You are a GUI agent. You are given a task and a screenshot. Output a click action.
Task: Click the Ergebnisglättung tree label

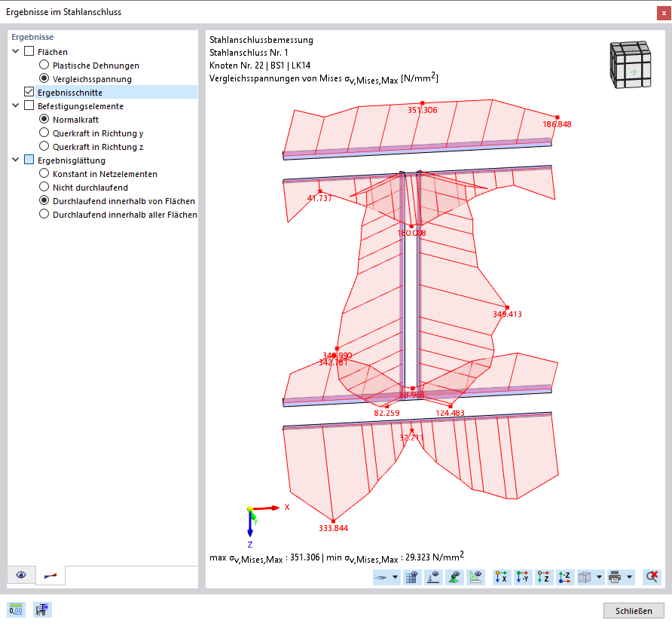point(71,160)
